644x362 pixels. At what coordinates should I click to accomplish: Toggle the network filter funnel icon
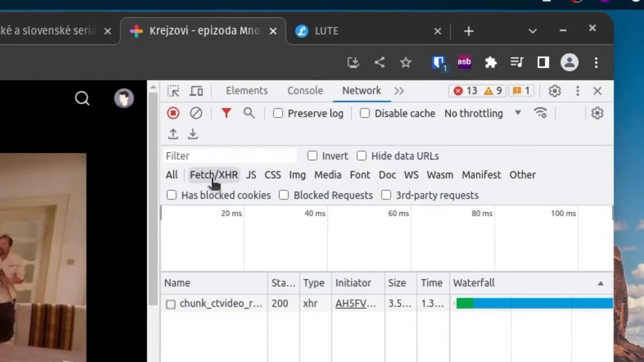pos(226,113)
